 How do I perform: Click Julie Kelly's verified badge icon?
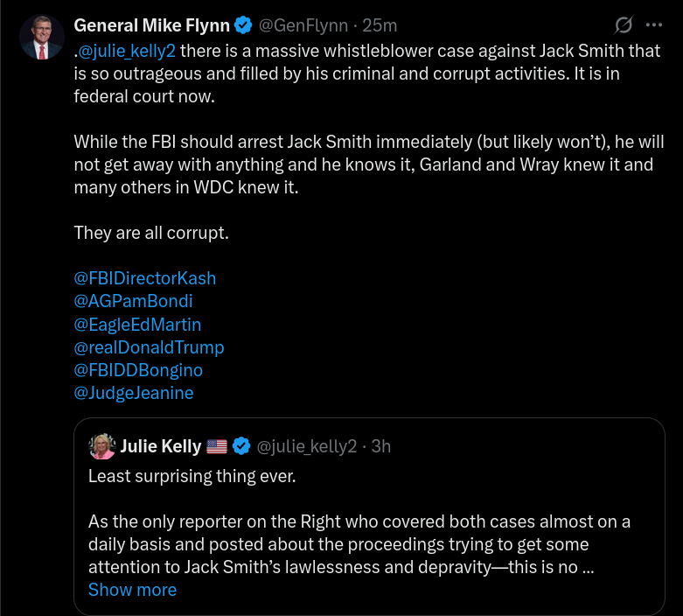point(241,446)
